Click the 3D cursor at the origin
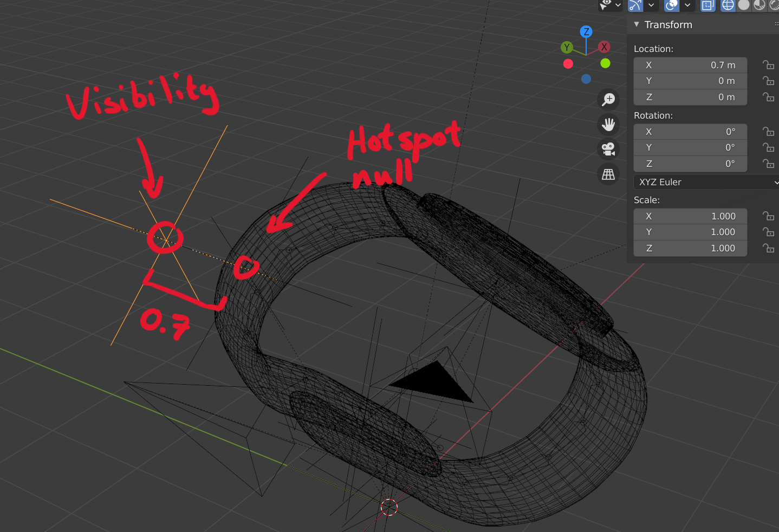This screenshot has width=779, height=532. [x=389, y=507]
